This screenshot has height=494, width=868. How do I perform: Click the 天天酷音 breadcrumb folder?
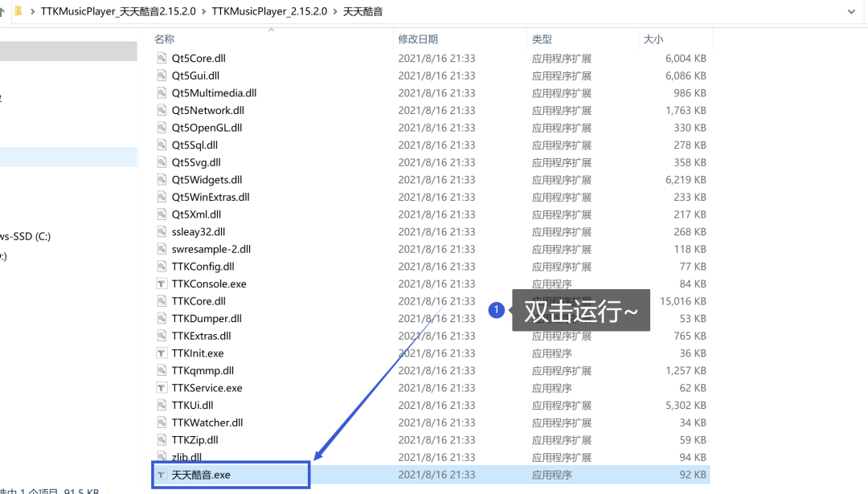pos(362,11)
